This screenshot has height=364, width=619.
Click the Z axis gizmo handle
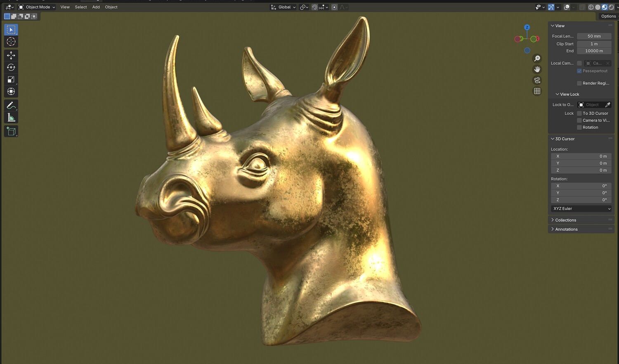(x=527, y=27)
